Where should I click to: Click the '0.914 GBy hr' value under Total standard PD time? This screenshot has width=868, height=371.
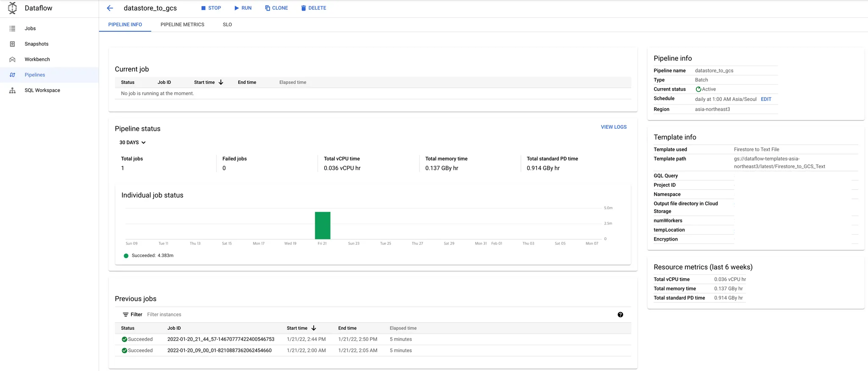543,168
